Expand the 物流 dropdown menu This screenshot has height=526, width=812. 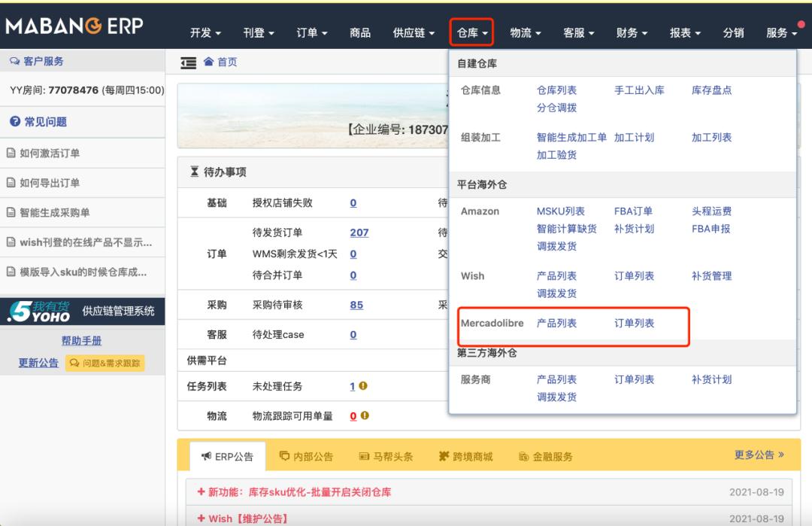(526, 33)
